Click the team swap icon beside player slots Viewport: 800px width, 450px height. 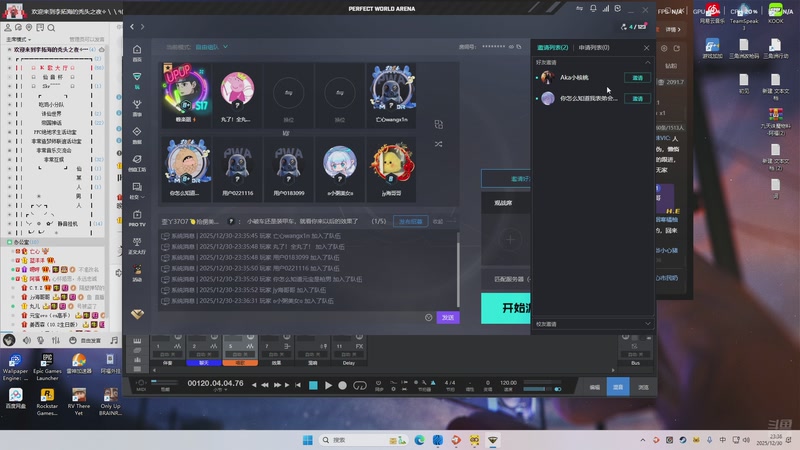tap(438, 124)
